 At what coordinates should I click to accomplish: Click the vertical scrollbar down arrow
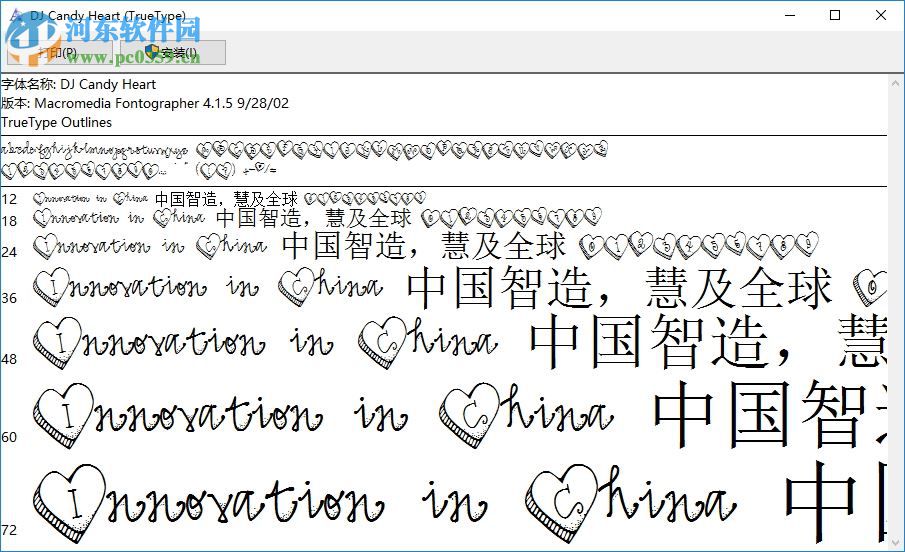[896, 543]
